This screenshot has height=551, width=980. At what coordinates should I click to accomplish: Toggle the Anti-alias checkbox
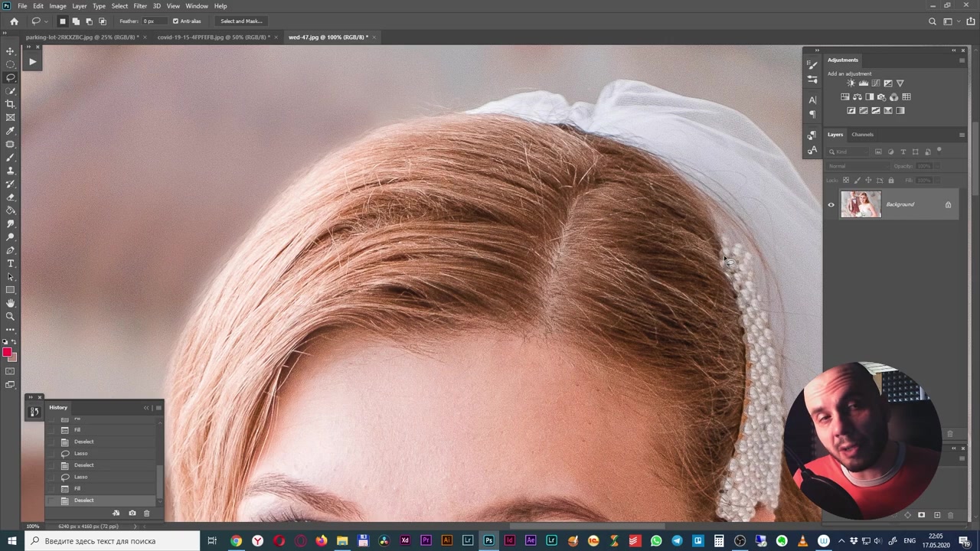(x=175, y=21)
